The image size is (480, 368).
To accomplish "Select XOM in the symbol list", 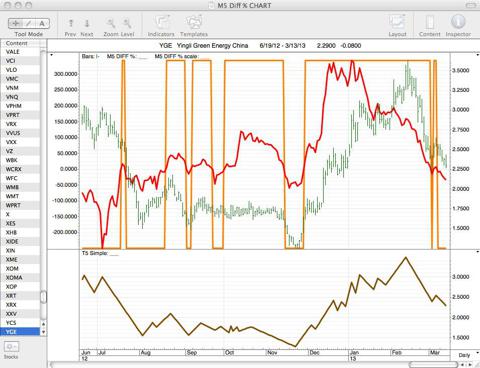I will tap(20, 268).
